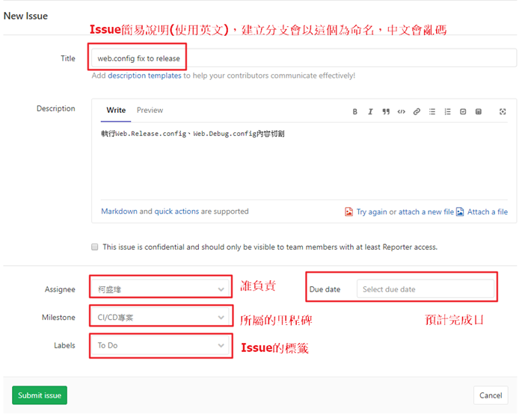Open the description templates link
The image size is (522, 420).
click(x=144, y=75)
